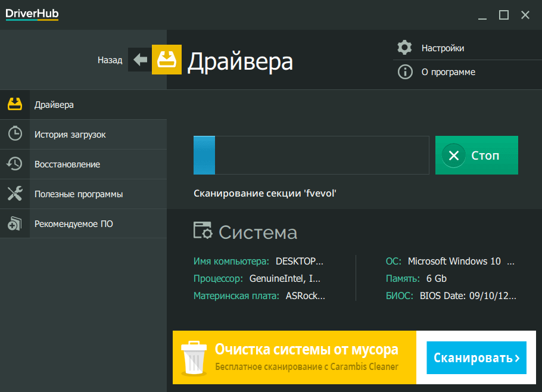This screenshot has height=392, width=542.
Task: Stop scanning with the Стоп label
Action: 485,155
